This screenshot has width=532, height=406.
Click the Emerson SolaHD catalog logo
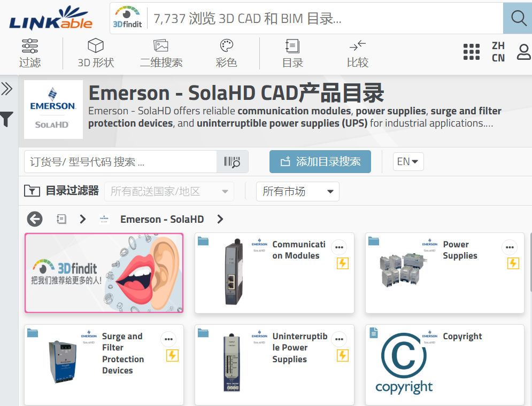53,110
